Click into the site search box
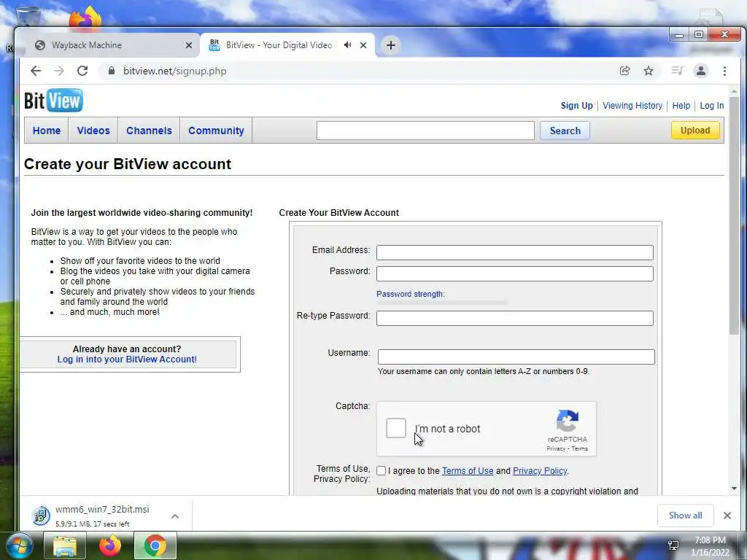Viewport: 747px width, 560px height. [x=425, y=131]
